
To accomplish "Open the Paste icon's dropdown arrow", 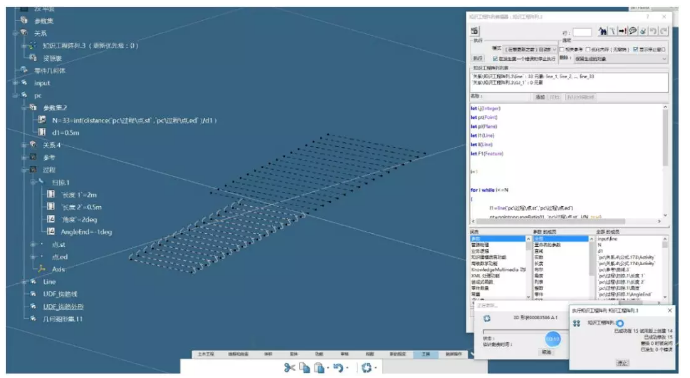I will pos(328,368).
